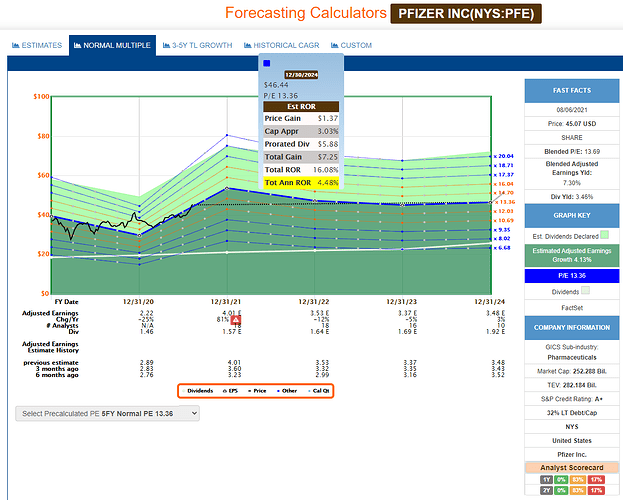623x500 pixels.
Task: Select the NORMAL MULTIPLE tab
Action: tap(112, 45)
